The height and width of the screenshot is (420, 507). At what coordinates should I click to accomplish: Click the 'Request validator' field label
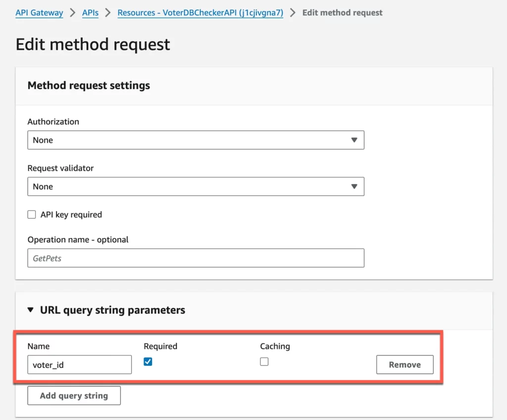(x=60, y=168)
